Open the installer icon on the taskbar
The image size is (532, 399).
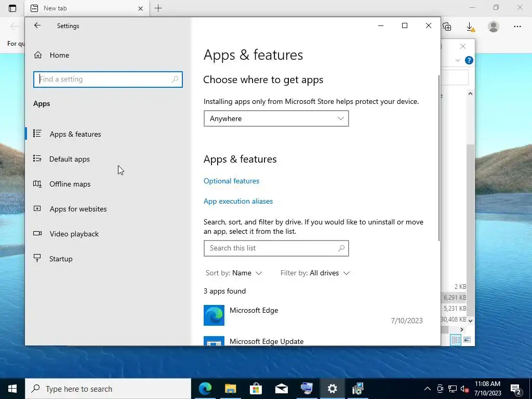(x=357, y=389)
